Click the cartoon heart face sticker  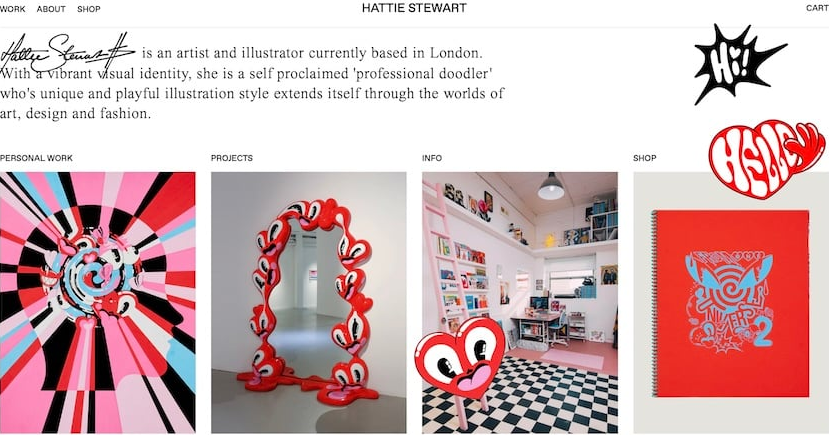pos(460,358)
